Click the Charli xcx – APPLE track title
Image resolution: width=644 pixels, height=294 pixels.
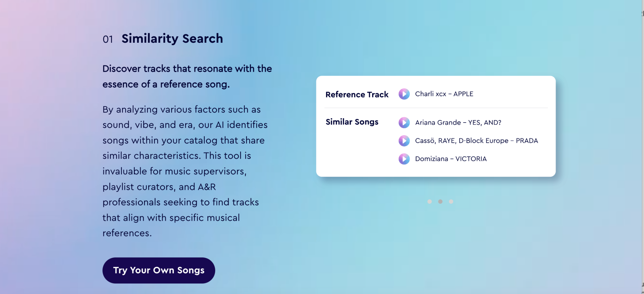tap(444, 94)
